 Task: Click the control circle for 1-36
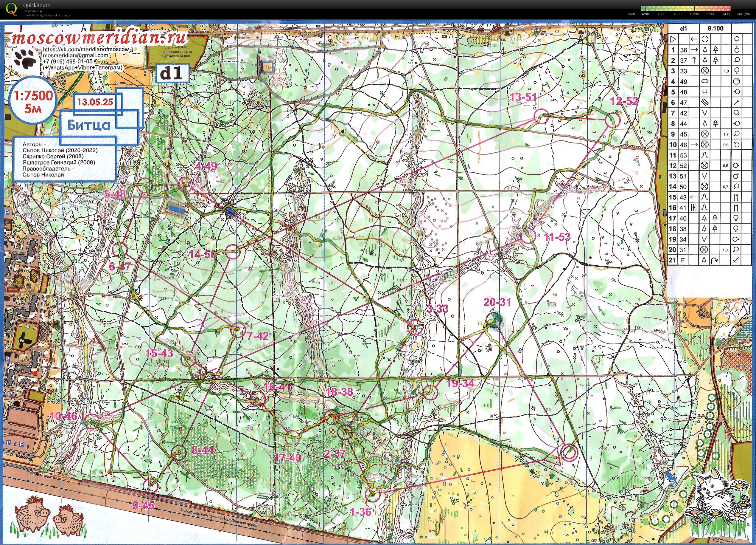pos(373,495)
